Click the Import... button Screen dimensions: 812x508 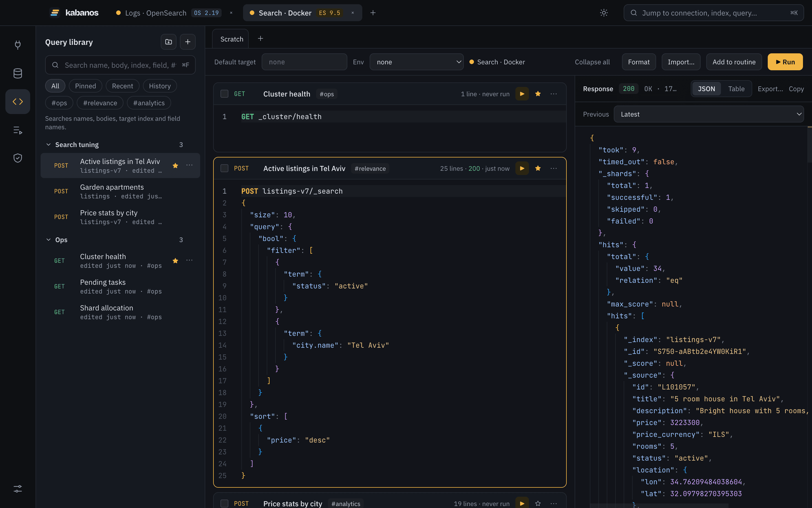click(681, 62)
